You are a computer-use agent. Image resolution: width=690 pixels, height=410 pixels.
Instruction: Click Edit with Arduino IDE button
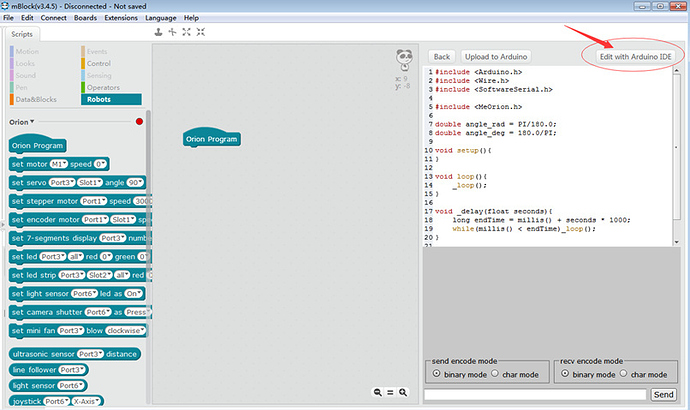pos(635,56)
